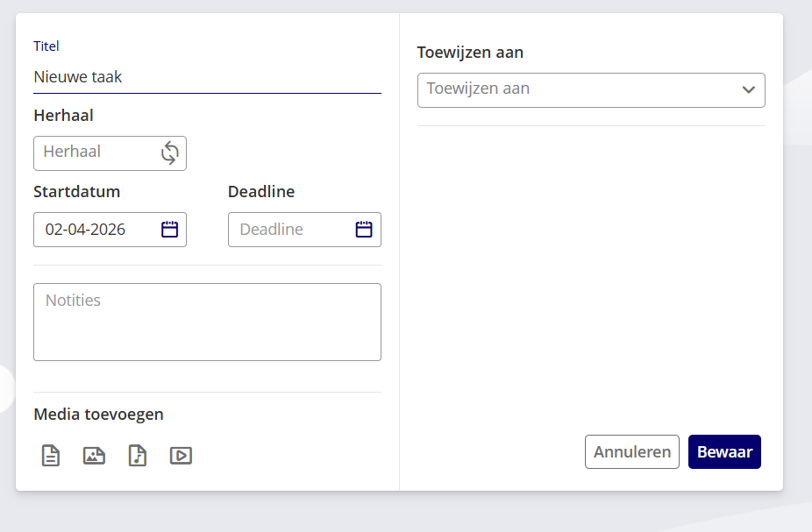
Task: Add a document file under Media toevoegen
Action: point(51,456)
